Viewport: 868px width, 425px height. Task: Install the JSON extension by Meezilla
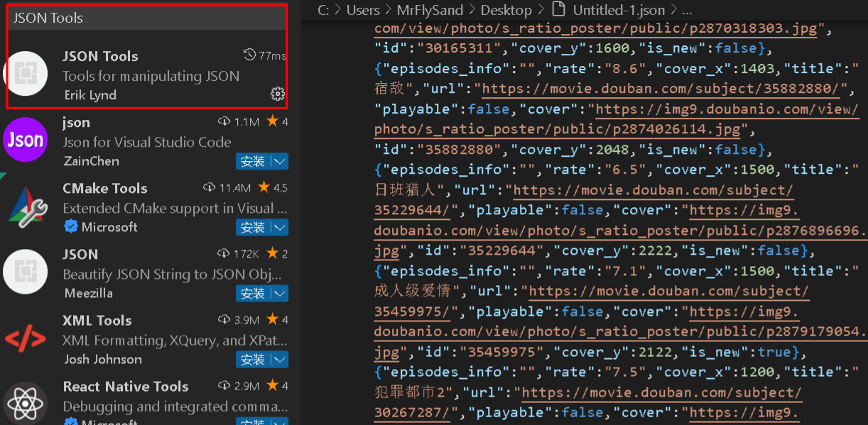[253, 293]
